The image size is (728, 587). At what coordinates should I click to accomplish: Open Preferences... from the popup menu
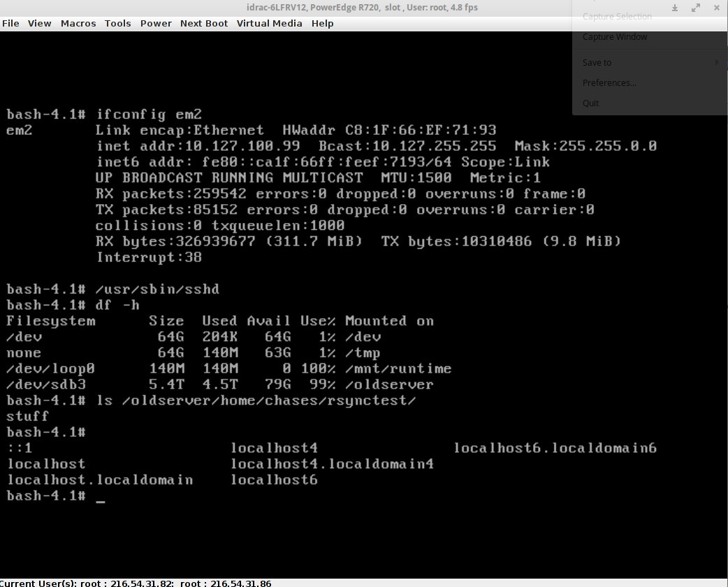tap(609, 83)
